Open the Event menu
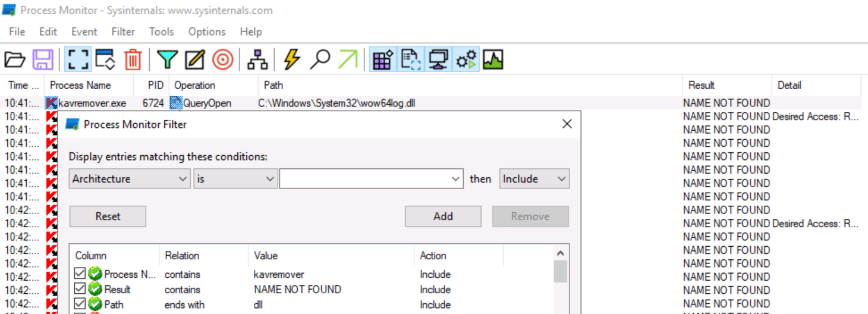This screenshot has height=314, width=868. tap(84, 32)
